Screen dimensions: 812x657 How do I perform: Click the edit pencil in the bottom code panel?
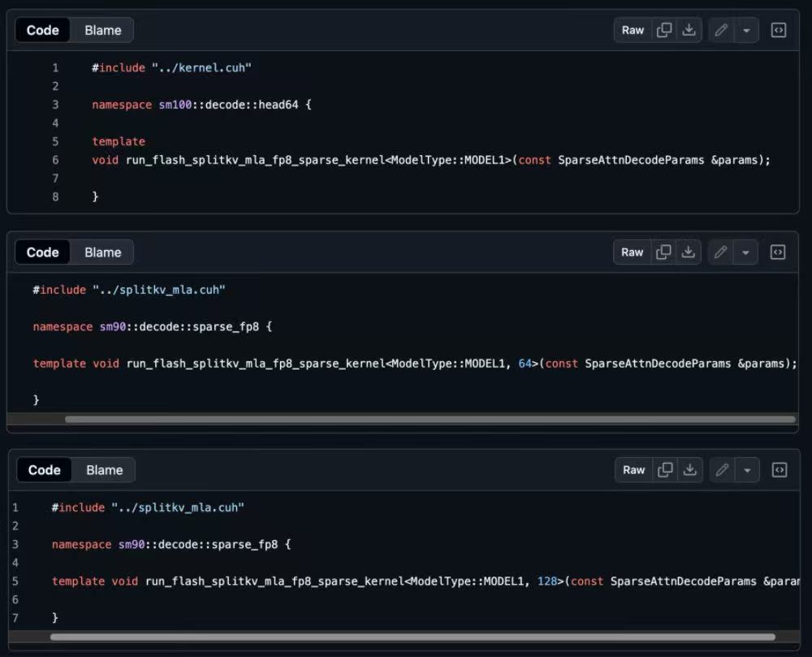722,469
